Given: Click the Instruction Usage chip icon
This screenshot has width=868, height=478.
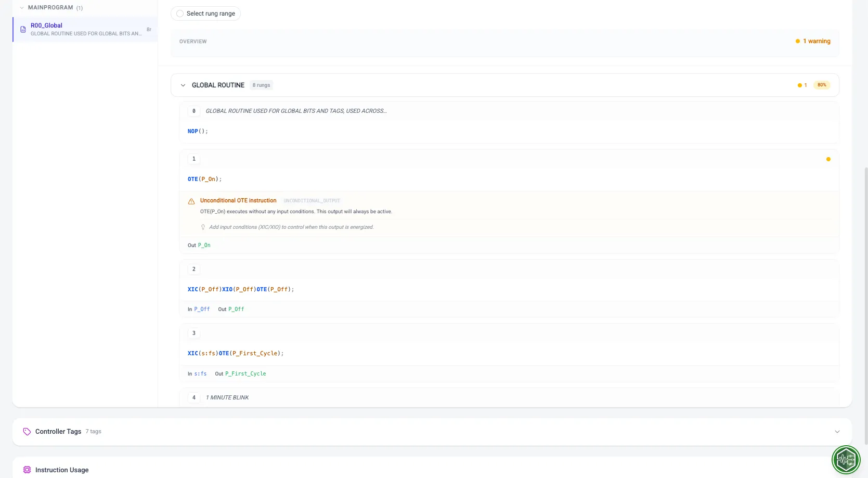Looking at the screenshot, I should [x=27, y=470].
